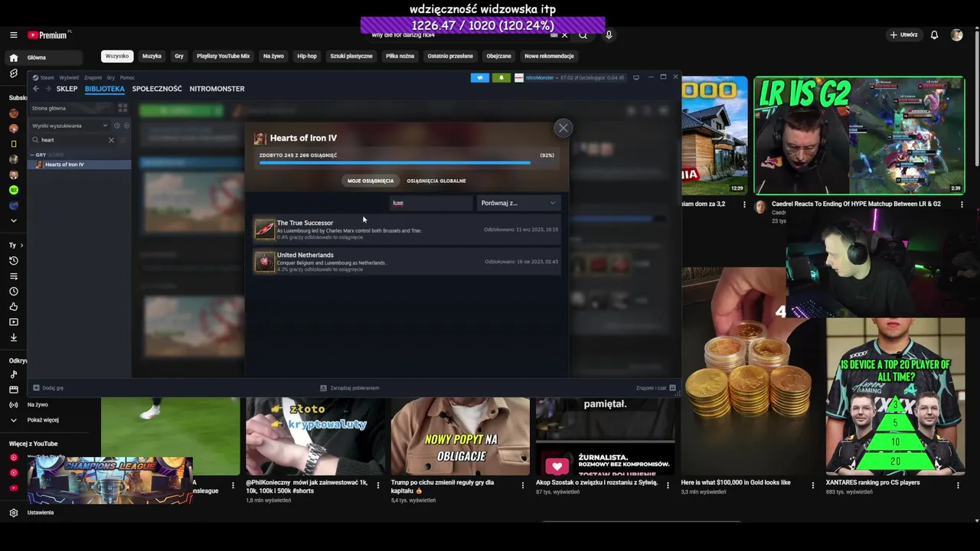Image resolution: width=980 pixels, height=551 pixels.
Task: Click Steam blue announcements megaphone button
Action: (x=480, y=77)
